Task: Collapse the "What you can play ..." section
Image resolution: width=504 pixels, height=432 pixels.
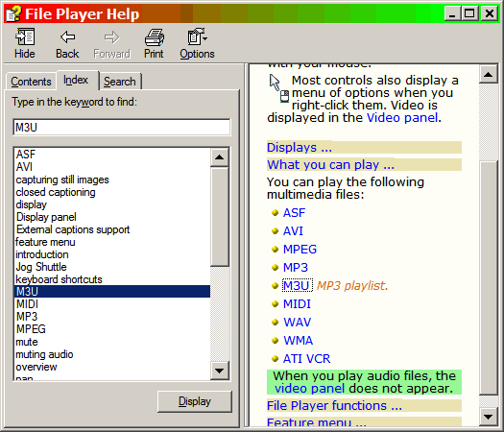Action: (330, 165)
